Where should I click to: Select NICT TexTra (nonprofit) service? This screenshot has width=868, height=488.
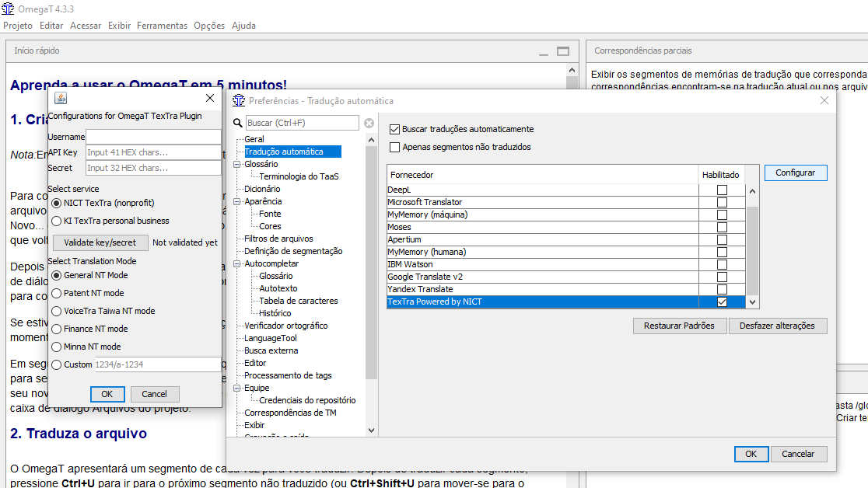(57, 203)
